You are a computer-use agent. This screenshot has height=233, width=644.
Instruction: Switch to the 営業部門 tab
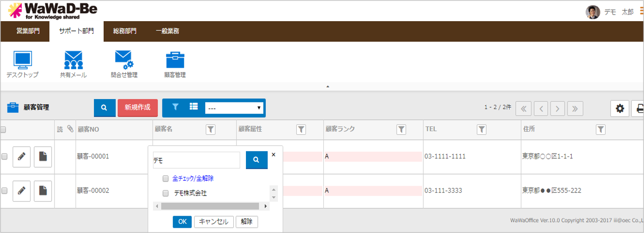coord(28,31)
